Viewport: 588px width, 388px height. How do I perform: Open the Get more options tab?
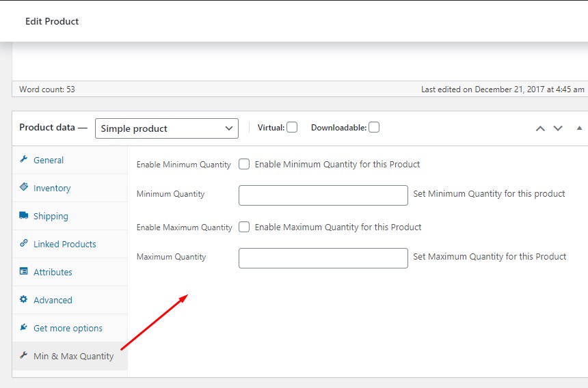[70, 328]
